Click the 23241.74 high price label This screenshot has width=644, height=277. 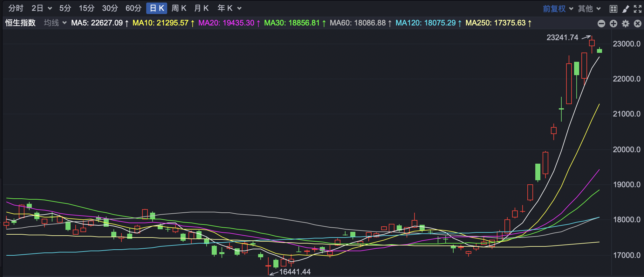[x=562, y=38]
